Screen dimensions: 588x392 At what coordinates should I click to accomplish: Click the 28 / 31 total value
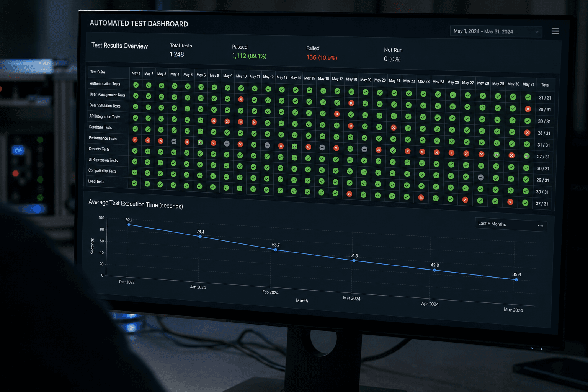[x=544, y=133]
